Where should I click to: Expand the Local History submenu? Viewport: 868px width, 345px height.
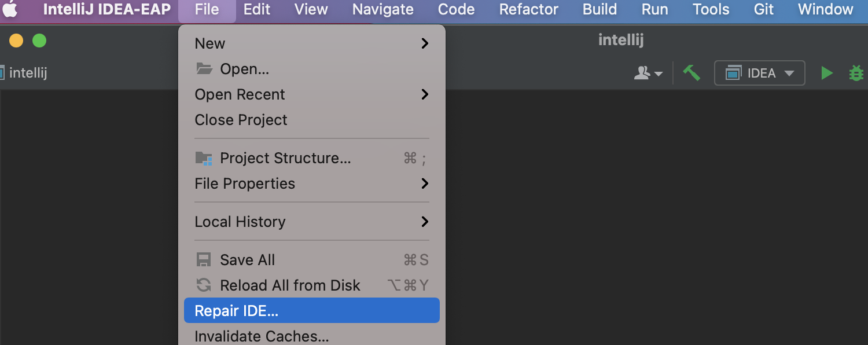425,222
